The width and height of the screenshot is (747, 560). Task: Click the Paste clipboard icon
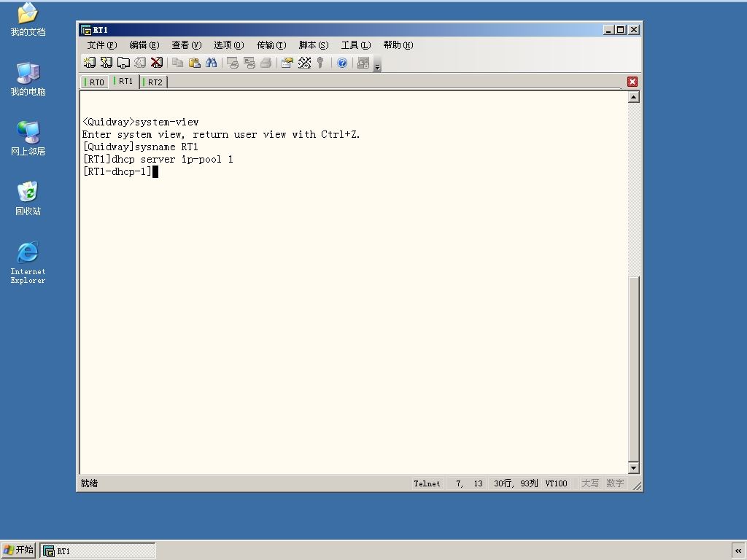coord(194,63)
